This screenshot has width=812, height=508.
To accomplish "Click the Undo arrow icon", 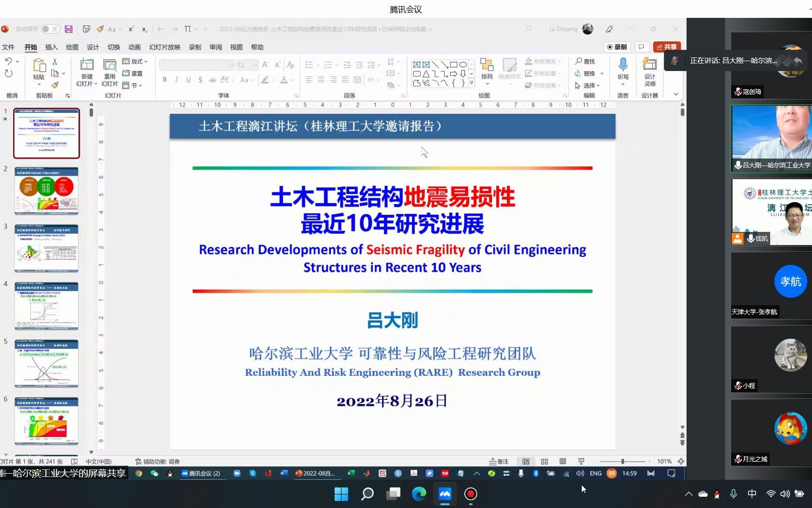I will pos(8,61).
